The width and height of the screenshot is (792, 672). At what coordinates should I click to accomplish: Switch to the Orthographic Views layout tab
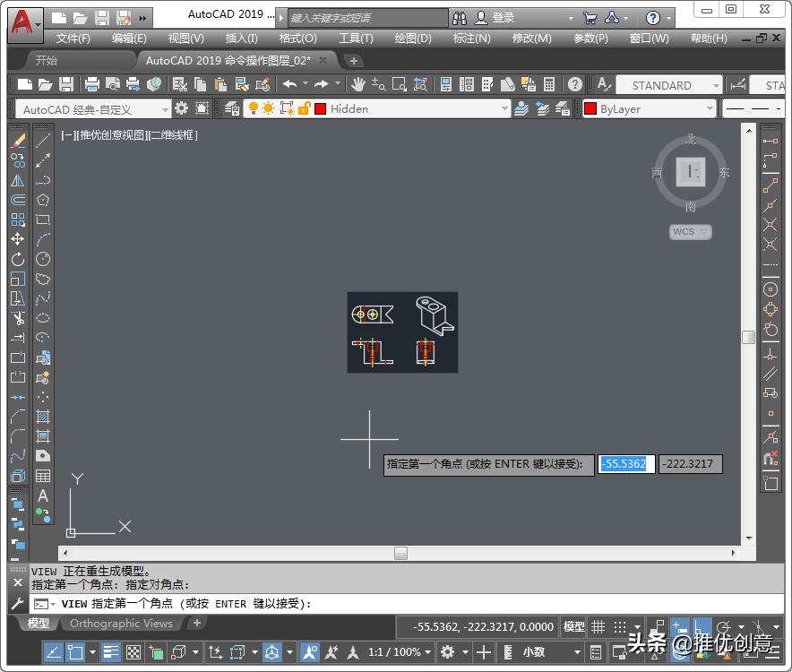coord(121,624)
